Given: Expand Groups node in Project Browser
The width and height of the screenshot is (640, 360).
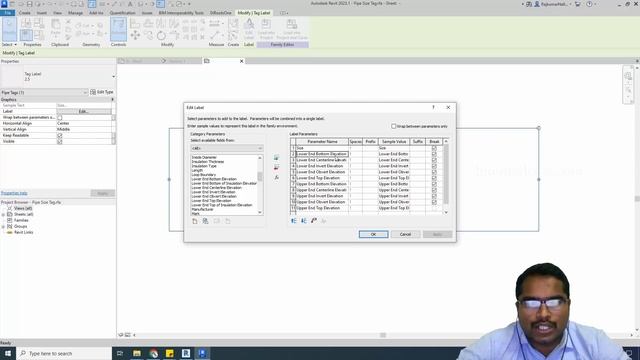Looking at the screenshot, I should click(3, 227).
